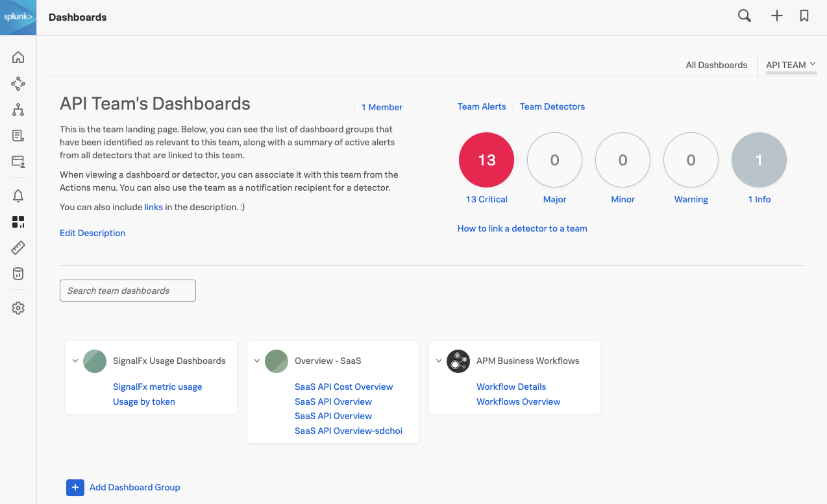827x504 pixels.
Task: Open the Home icon in sidebar
Action: point(18,57)
